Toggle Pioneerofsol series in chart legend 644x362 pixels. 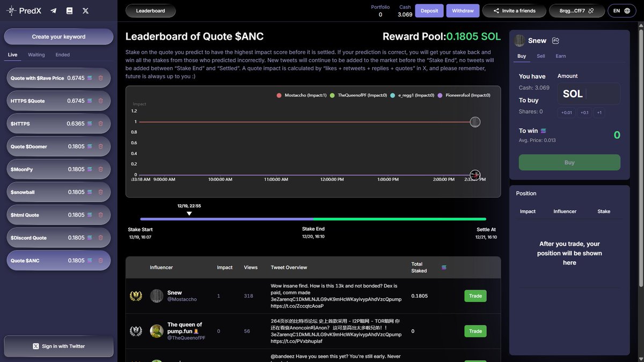[464, 95]
